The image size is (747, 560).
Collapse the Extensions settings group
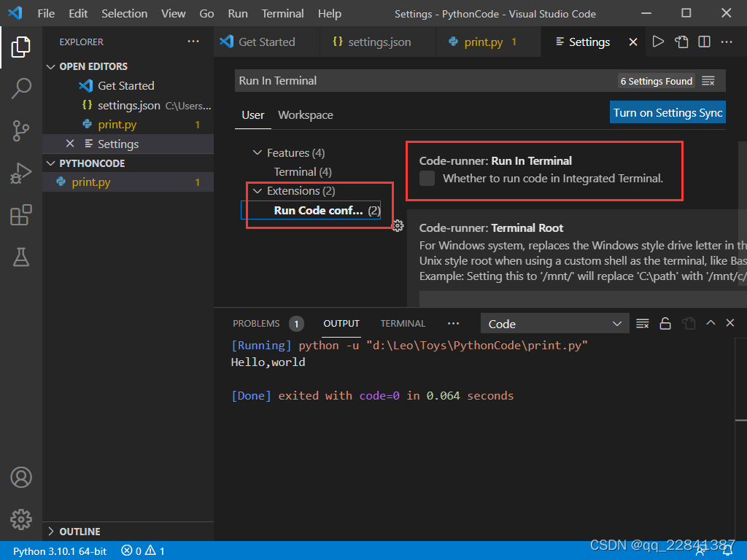click(x=258, y=191)
